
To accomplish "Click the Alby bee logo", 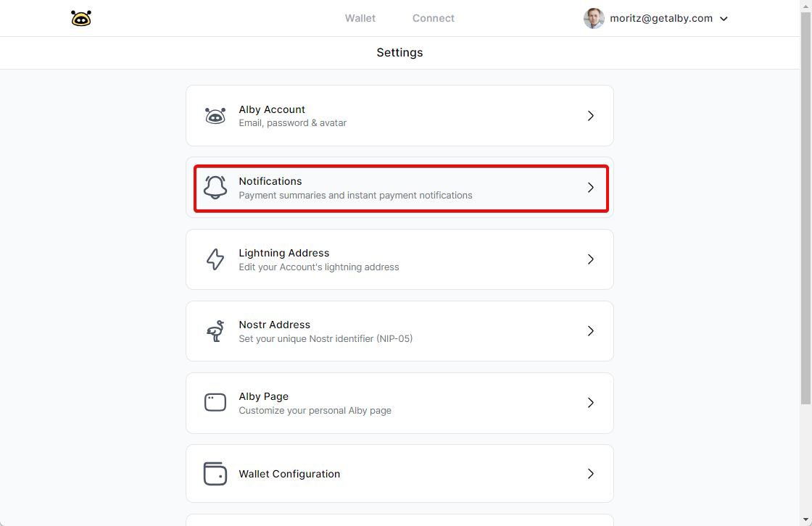I will (x=81, y=19).
